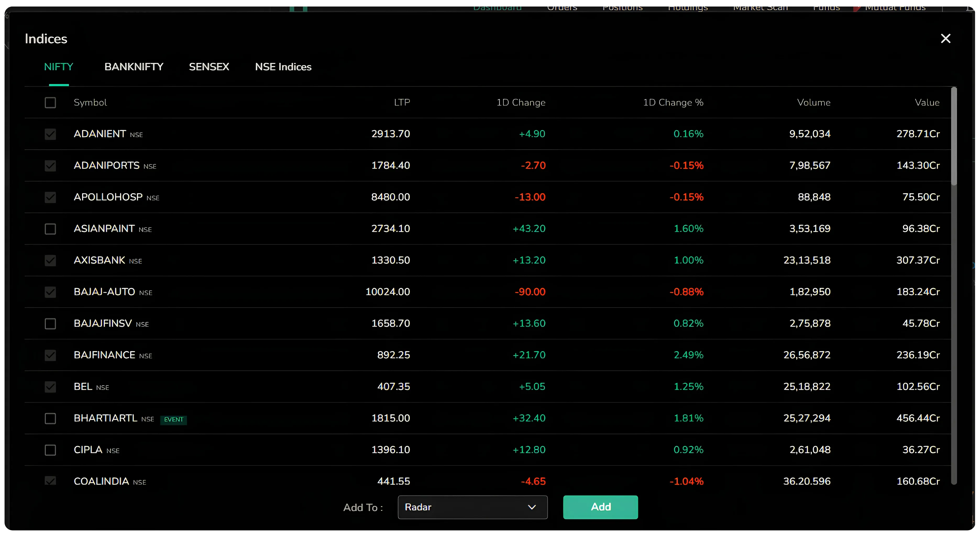Viewport: 980px width, 536px height.
Task: Click the BAJAJ-AUTO LTP 10024.00
Action: tap(387, 292)
